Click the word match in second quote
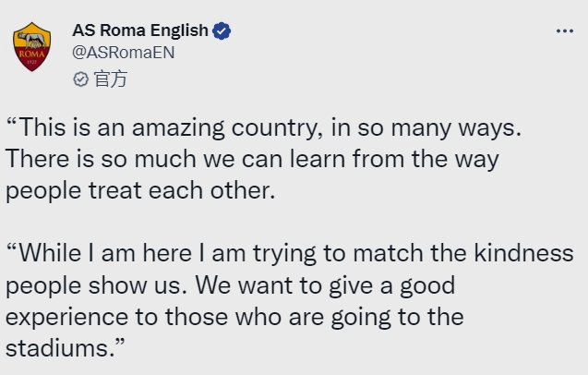Image resolution: width=588 pixels, height=375 pixels. tap(388, 253)
